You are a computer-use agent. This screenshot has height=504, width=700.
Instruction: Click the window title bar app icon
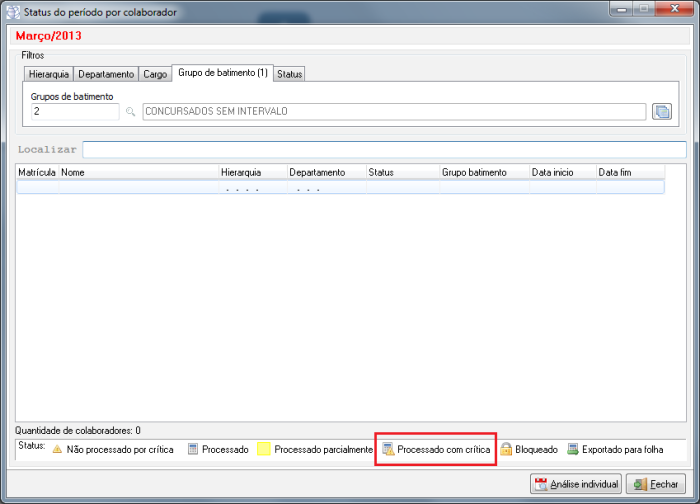tap(10, 11)
